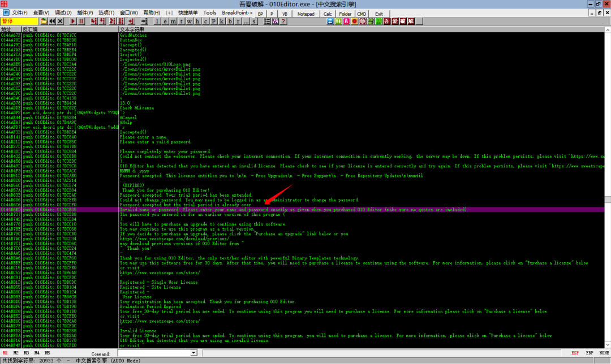Open Threads window with 't' button

tap(182, 21)
